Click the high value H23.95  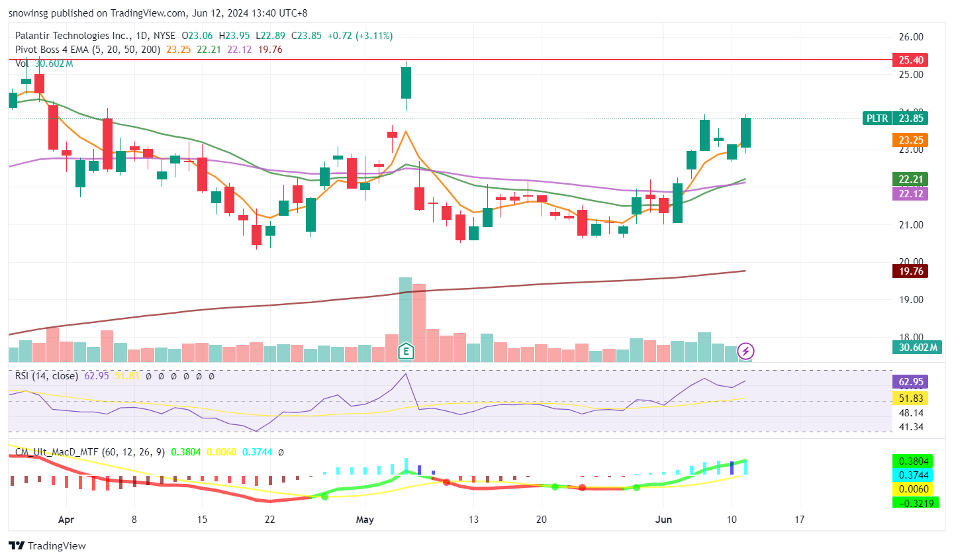[x=234, y=36]
